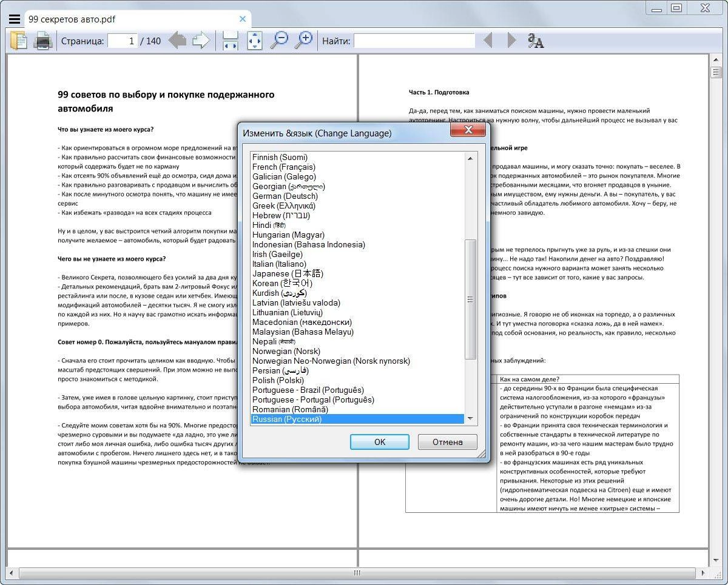Click the Find Next arrow
This screenshot has height=585, width=728.
(511, 41)
